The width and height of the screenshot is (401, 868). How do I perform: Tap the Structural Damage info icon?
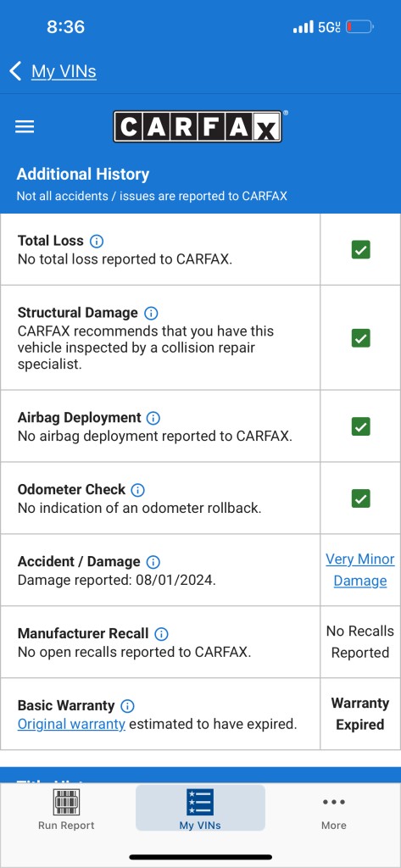[151, 313]
